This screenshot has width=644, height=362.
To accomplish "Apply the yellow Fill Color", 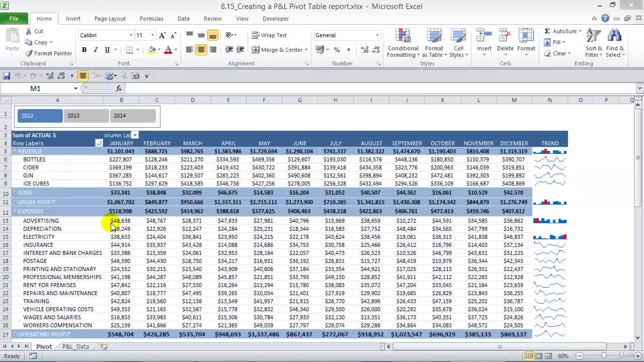I will 151,50.
